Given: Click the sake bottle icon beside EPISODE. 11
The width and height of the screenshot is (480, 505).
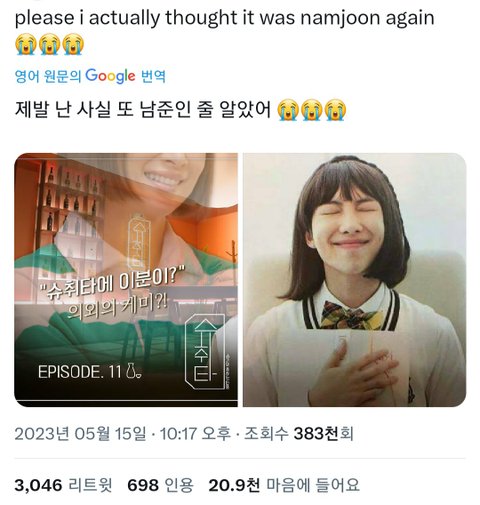Looking at the screenshot, I should click(x=134, y=371).
